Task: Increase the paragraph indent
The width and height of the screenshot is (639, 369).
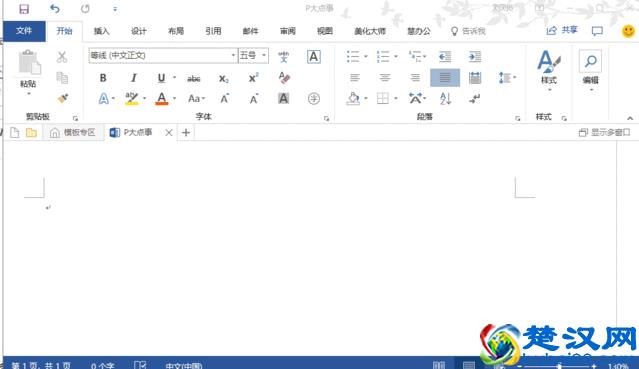Action: click(x=475, y=57)
